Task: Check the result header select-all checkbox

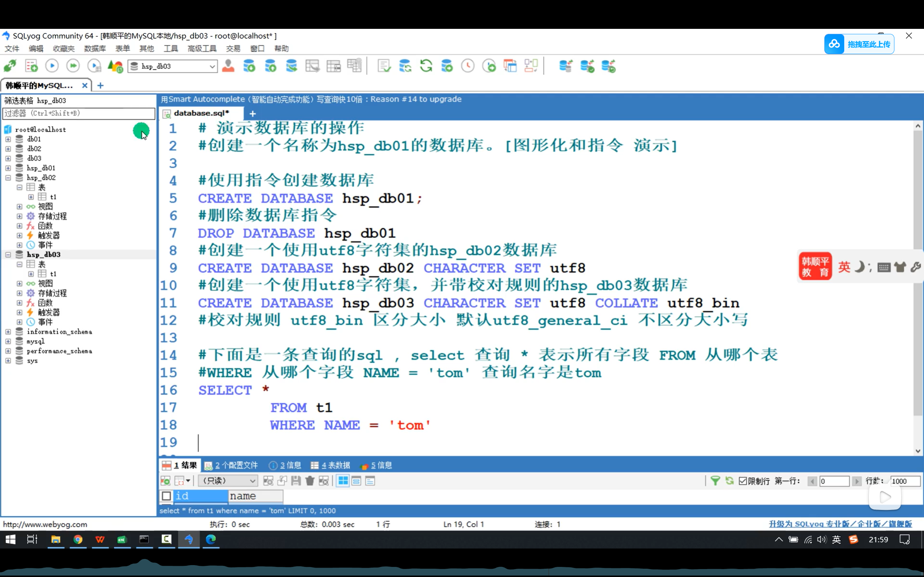Action: click(x=166, y=496)
